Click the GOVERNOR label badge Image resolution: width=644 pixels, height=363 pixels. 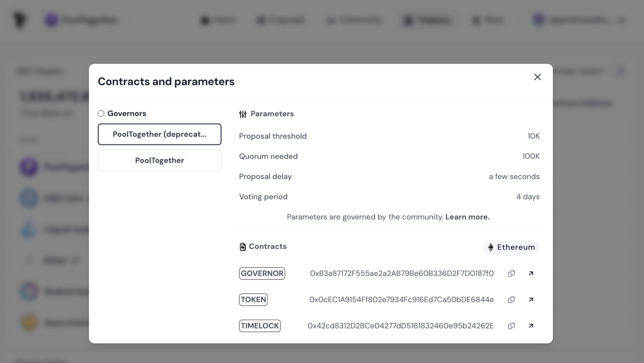click(262, 273)
